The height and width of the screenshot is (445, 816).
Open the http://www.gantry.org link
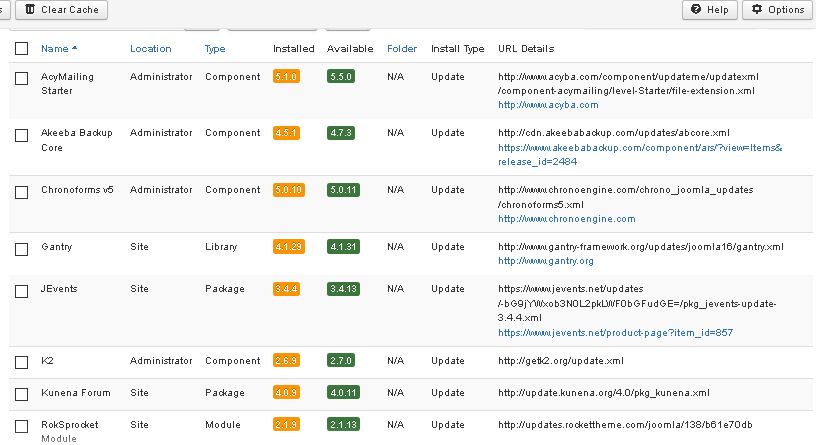click(x=545, y=261)
